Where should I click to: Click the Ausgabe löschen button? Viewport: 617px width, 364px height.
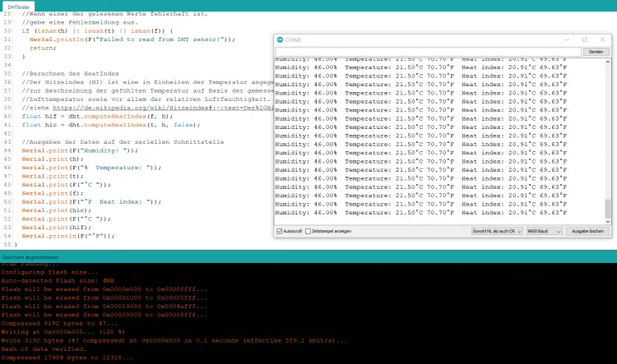pyautogui.click(x=587, y=232)
